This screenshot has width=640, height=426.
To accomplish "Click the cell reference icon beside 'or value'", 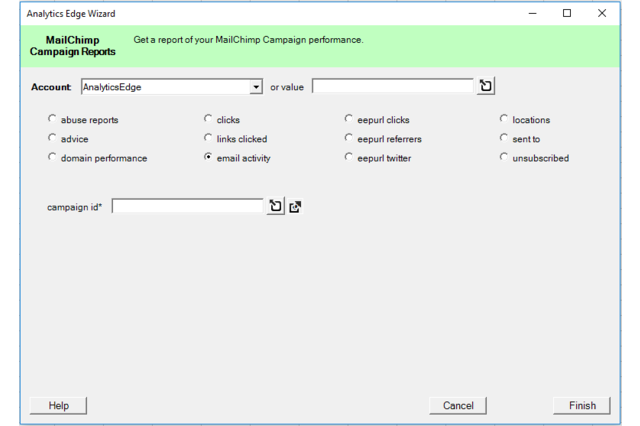I will pos(486,86).
